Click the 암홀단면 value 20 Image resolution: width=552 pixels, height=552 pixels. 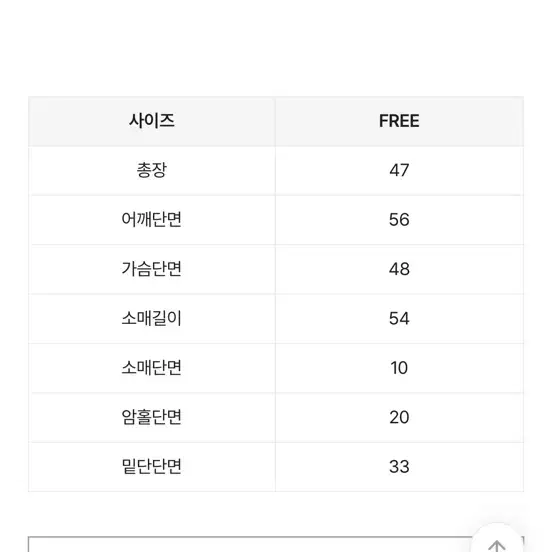coord(399,418)
